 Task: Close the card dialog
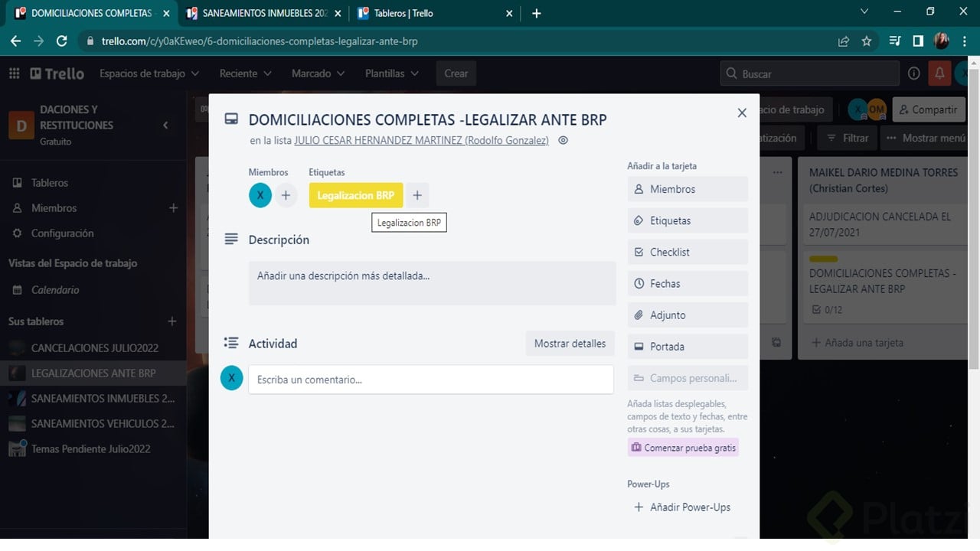pos(741,112)
